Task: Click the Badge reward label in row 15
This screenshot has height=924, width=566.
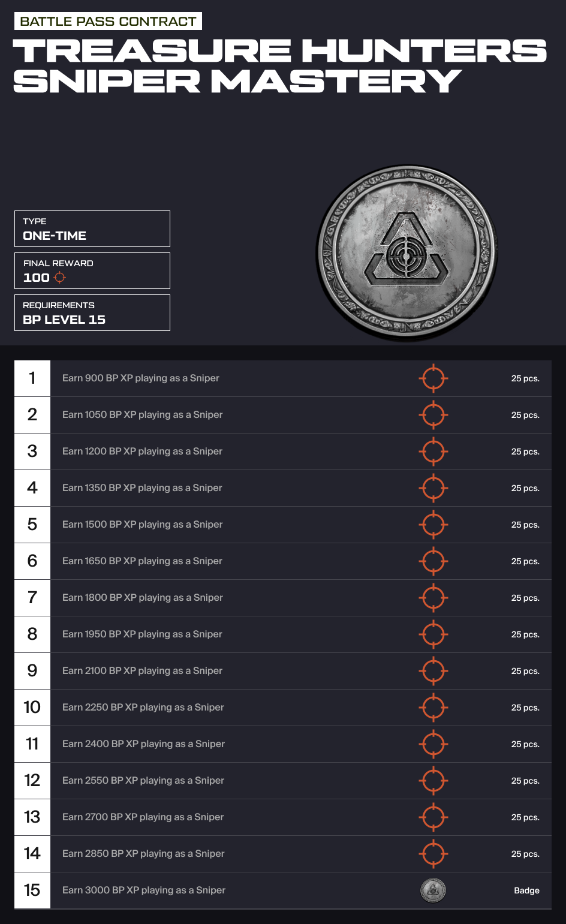Action: click(x=526, y=891)
